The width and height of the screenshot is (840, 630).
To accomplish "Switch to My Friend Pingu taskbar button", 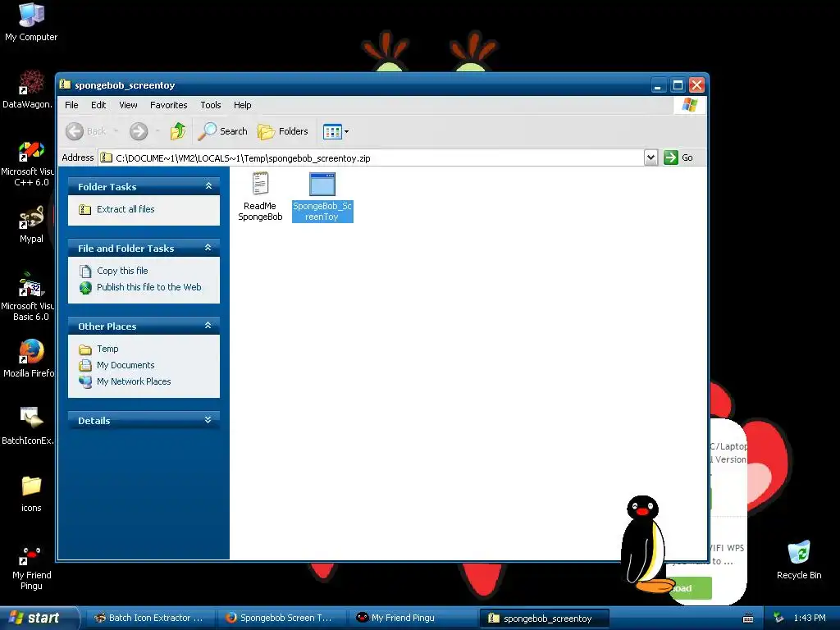I will click(413, 618).
